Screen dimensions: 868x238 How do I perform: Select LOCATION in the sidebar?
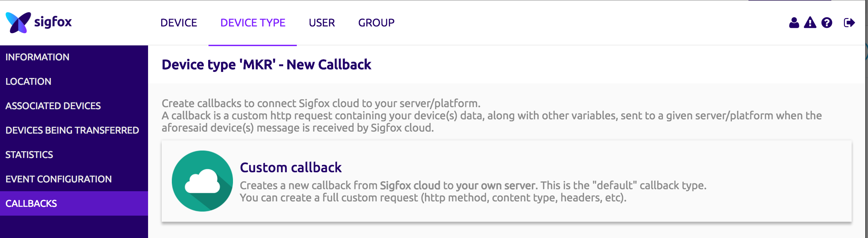[29, 81]
